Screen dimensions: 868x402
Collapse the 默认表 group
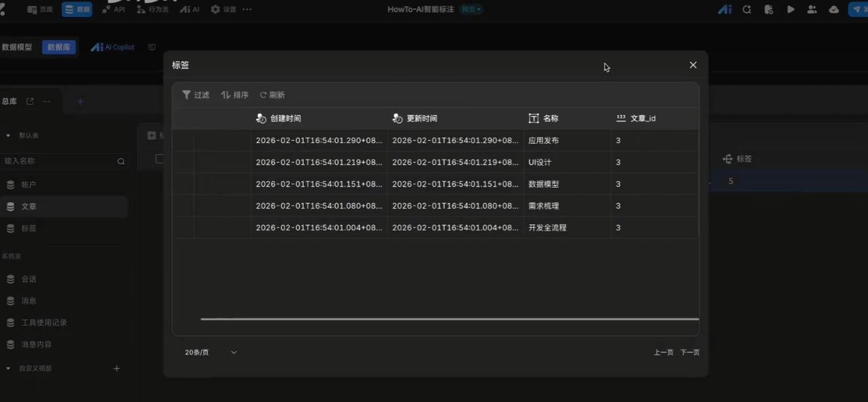(8, 136)
